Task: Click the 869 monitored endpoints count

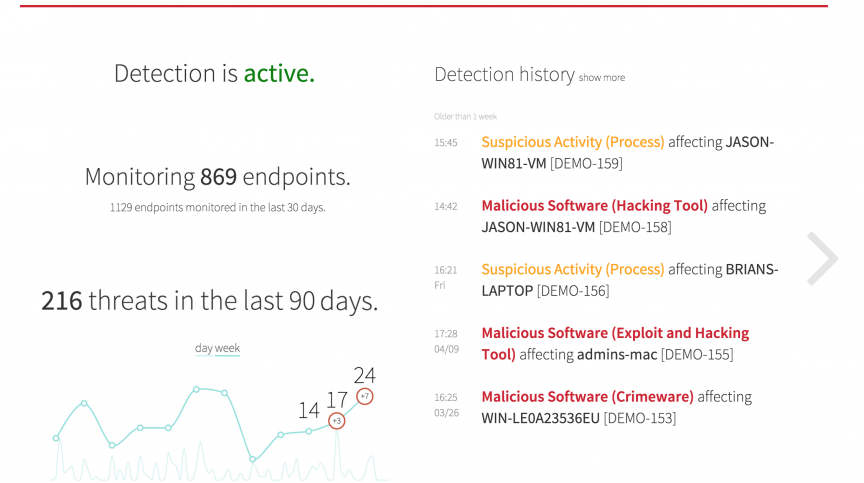Action: [x=218, y=177]
